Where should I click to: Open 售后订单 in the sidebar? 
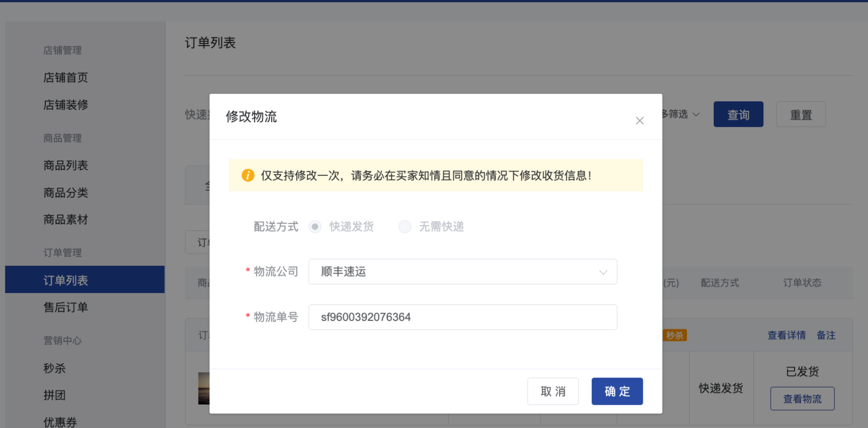(66, 307)
